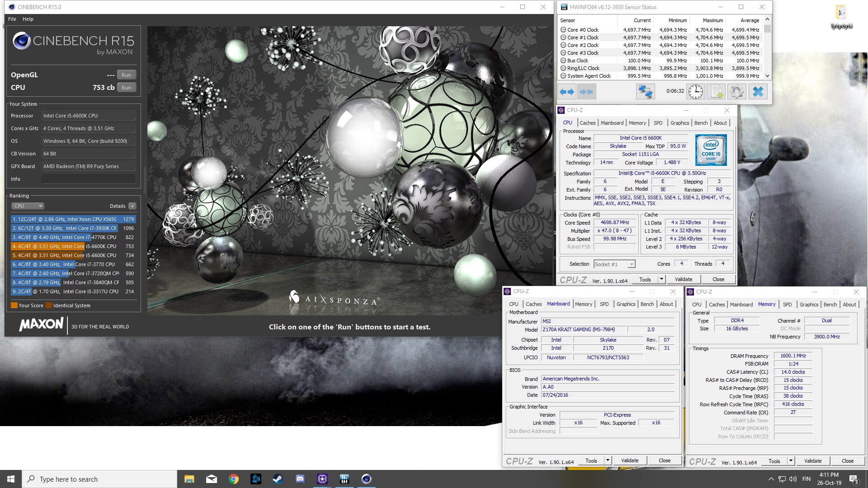Open Ranking CPU dropdown in Cinebench

28,206
